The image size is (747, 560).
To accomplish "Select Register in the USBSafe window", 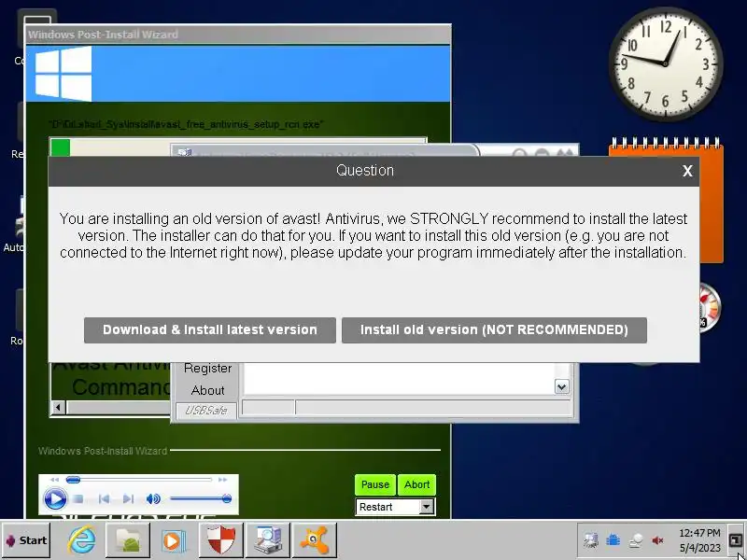I will [207, 369].
